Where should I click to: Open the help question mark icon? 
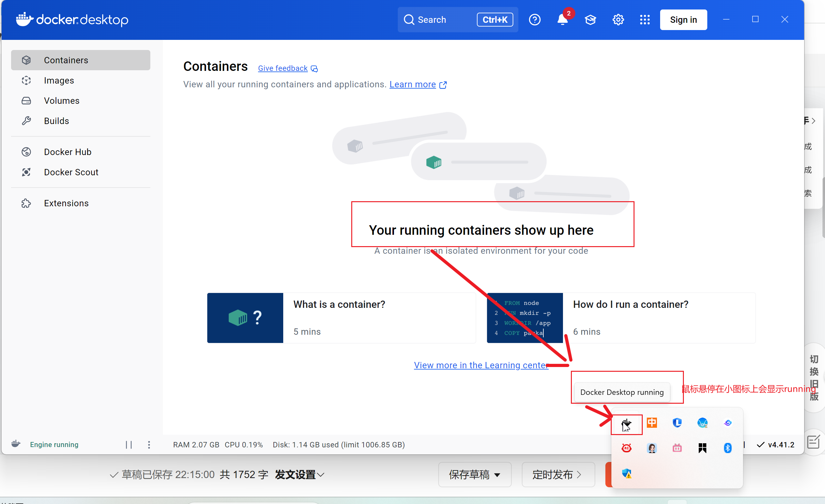534,20
